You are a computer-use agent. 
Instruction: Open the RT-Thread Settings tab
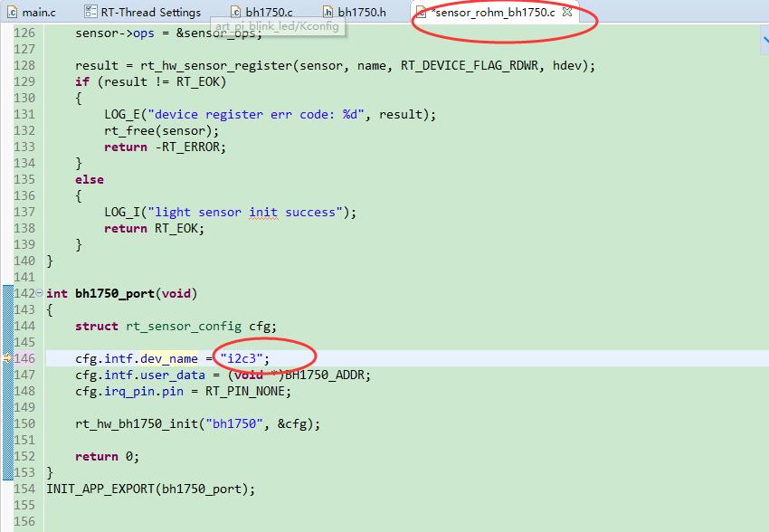point(143,13)
